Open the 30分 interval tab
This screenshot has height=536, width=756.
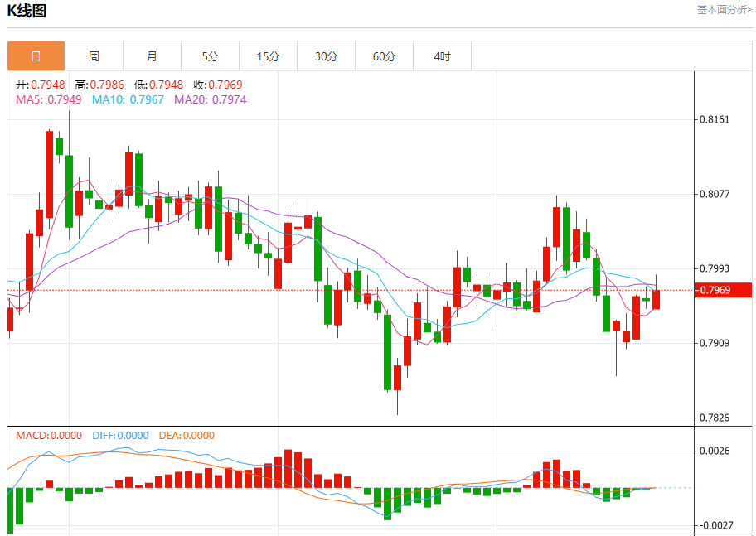(327, 56)
